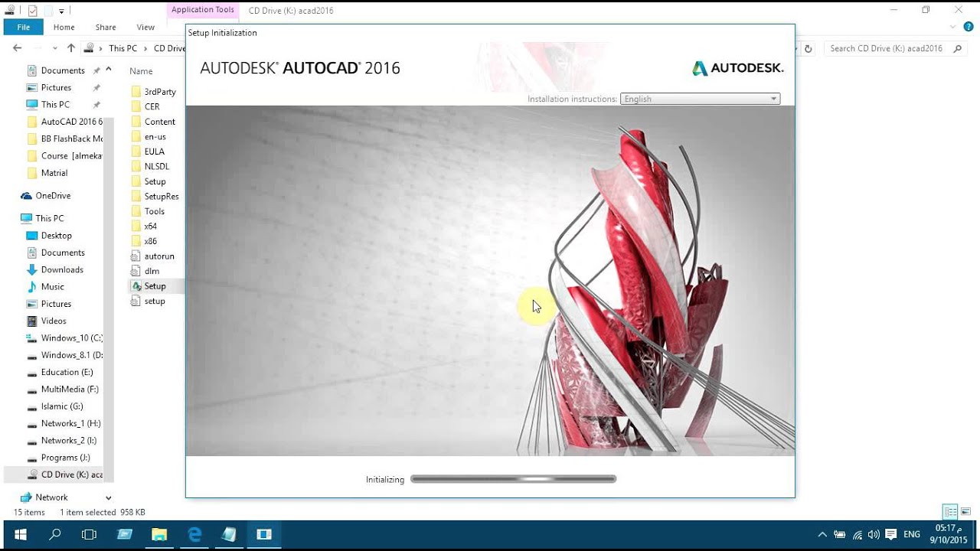Open Microsoft Edge from taskbar

tap(194, 534)
